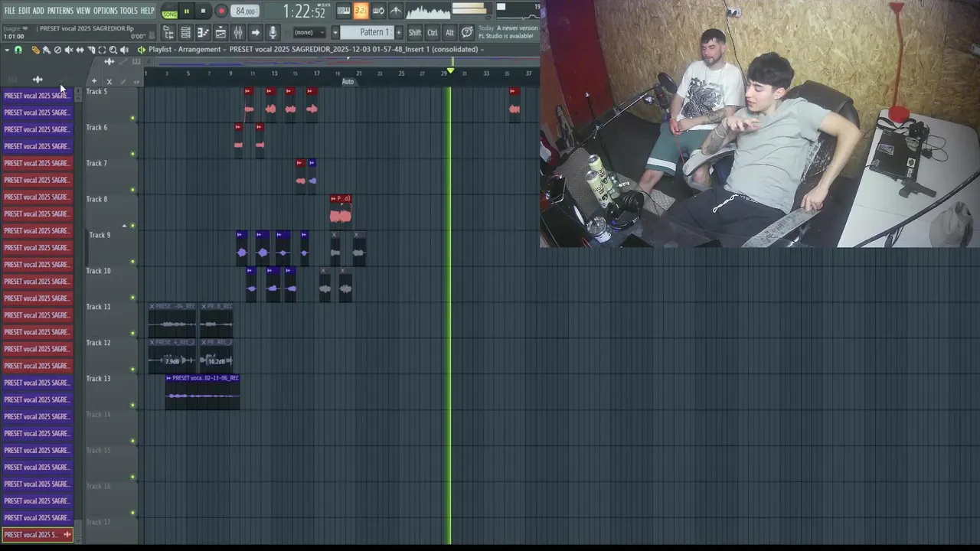This screenshot has width=980, height=551.
Task: Open the PATTERNS menu
Action: [60, 11]
